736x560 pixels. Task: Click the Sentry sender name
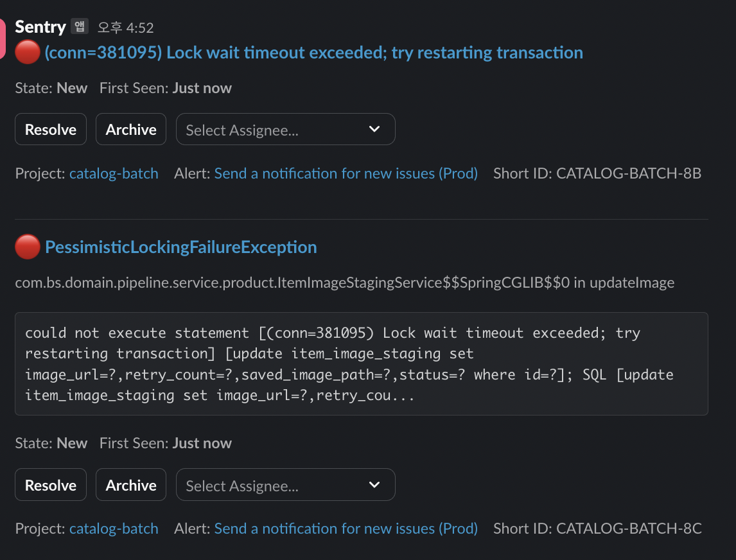pos(40,27)
